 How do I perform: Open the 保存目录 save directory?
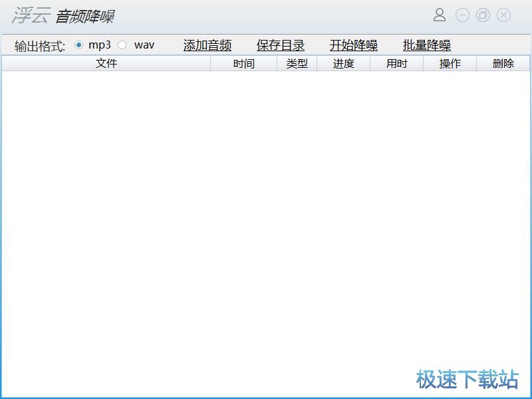coord(280,45)
